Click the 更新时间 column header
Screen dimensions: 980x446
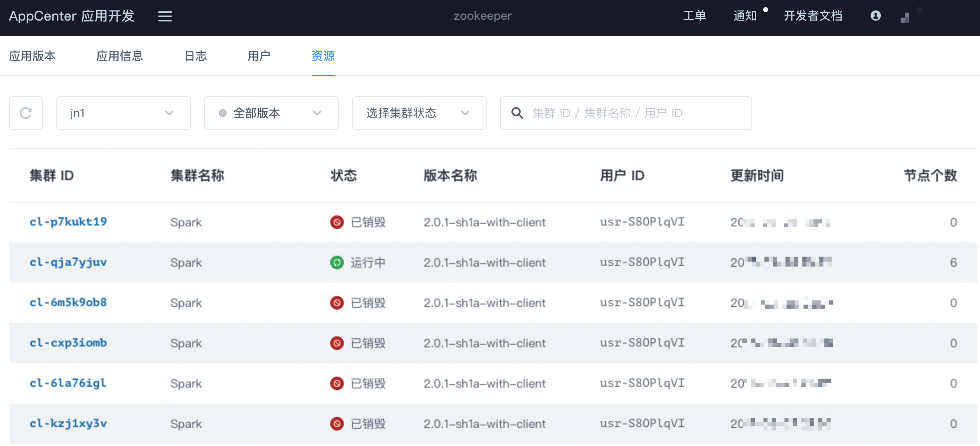click(x=757, y=176)
